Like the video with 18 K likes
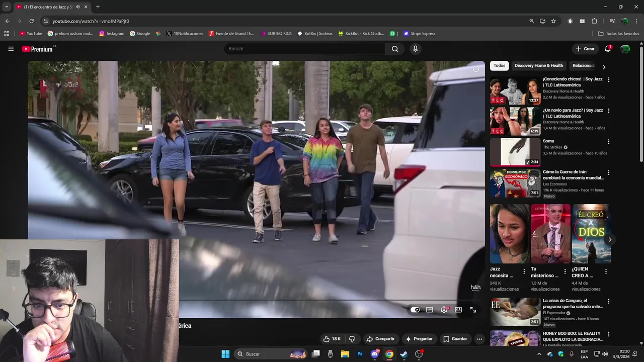 pos(332,339)
